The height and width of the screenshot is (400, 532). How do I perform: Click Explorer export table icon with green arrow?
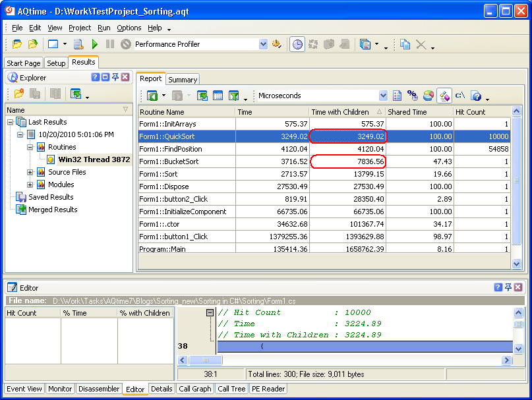tap(76, 94)
